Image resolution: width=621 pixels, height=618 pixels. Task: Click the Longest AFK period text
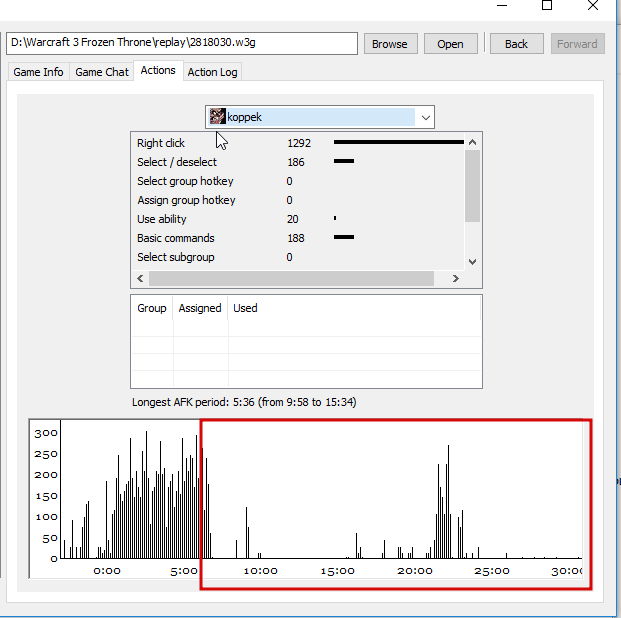[x=244, y=402]
